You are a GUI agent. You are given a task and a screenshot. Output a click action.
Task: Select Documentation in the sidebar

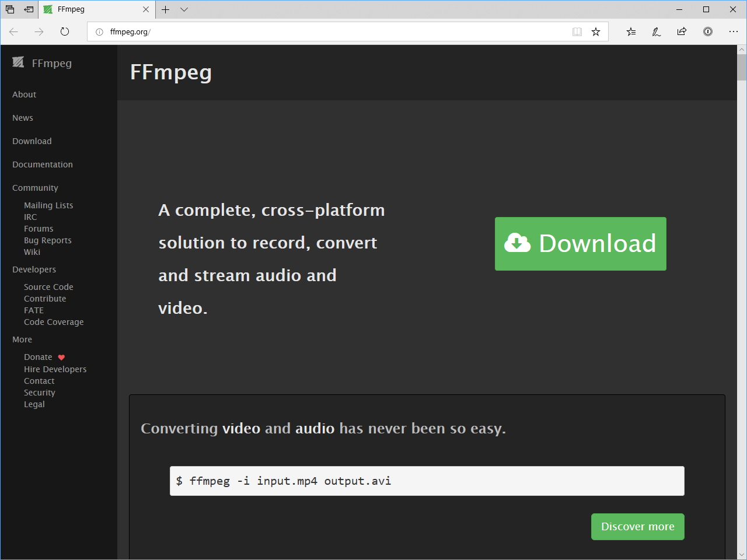pyautogui.click(x=42, y=164)
